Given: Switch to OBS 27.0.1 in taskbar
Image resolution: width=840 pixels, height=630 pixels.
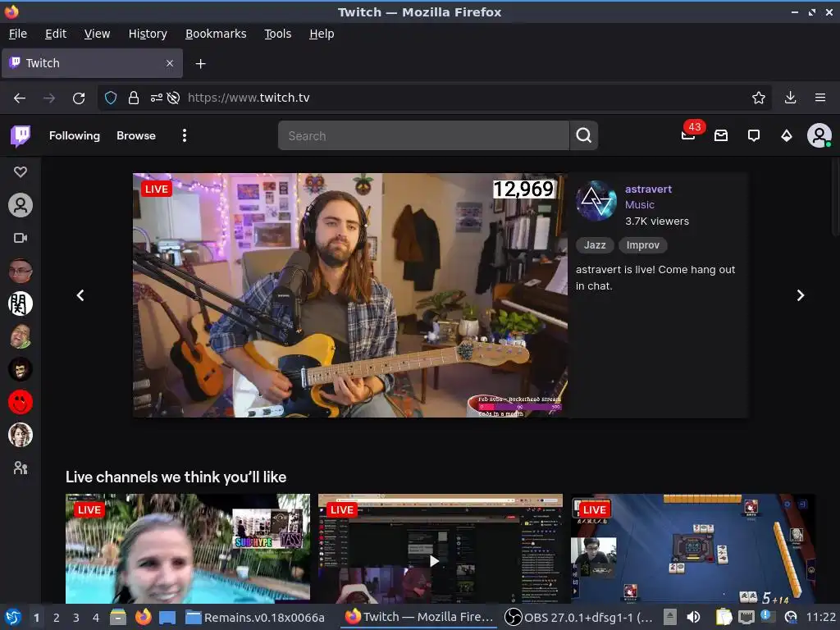Looking at the screenshot, I should click(x=579, y=618).
